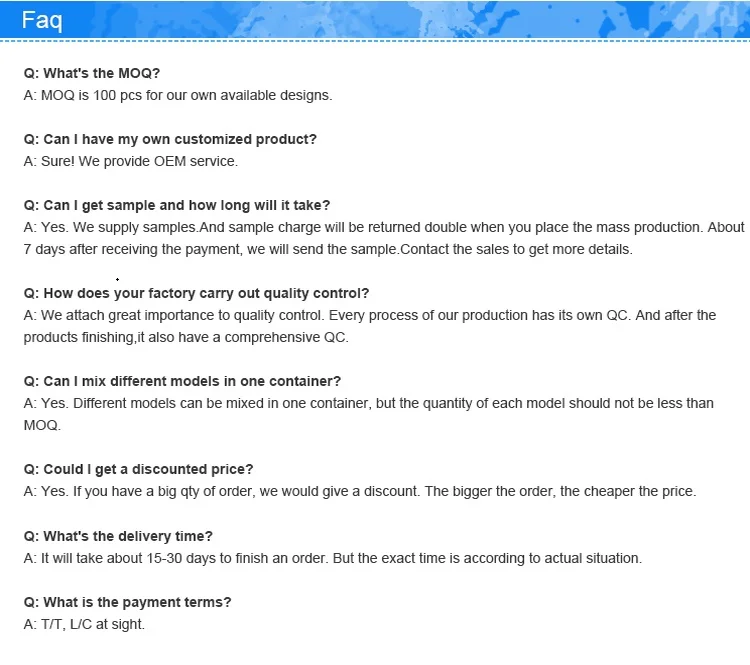Screen dimensions: 750x665
Task: Click the line starting "7 days after receiving"
Action: point(328,249)
